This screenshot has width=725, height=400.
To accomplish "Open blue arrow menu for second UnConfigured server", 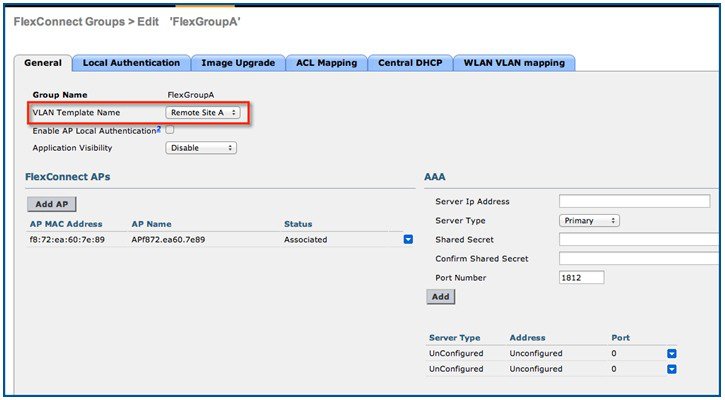I will pos(671,369).
